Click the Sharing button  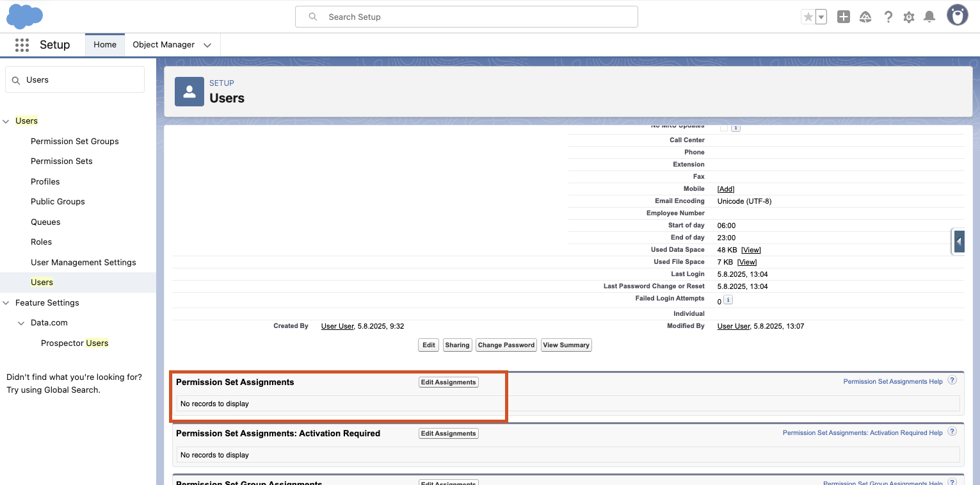pyautogui.click(x=457, y=345)
